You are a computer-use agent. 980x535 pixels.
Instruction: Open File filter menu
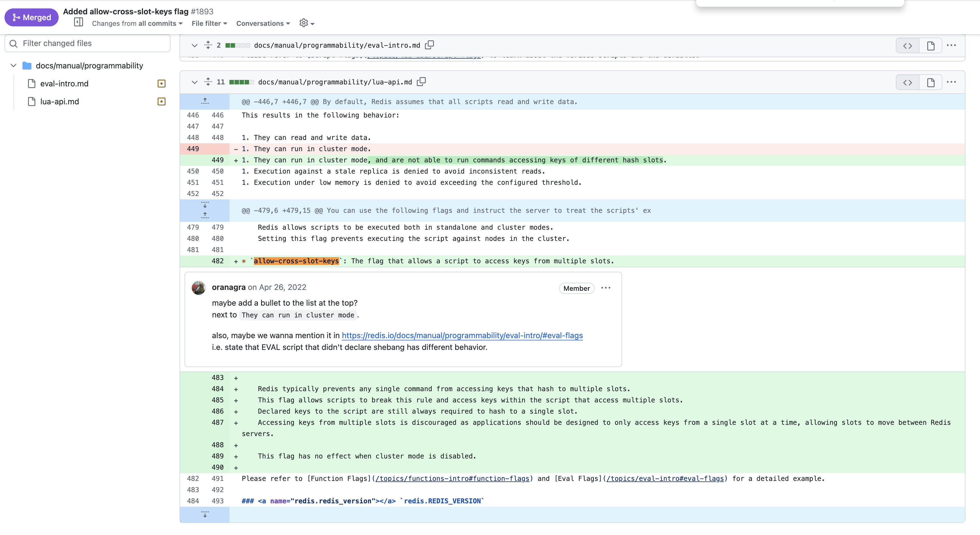point(209,24)
